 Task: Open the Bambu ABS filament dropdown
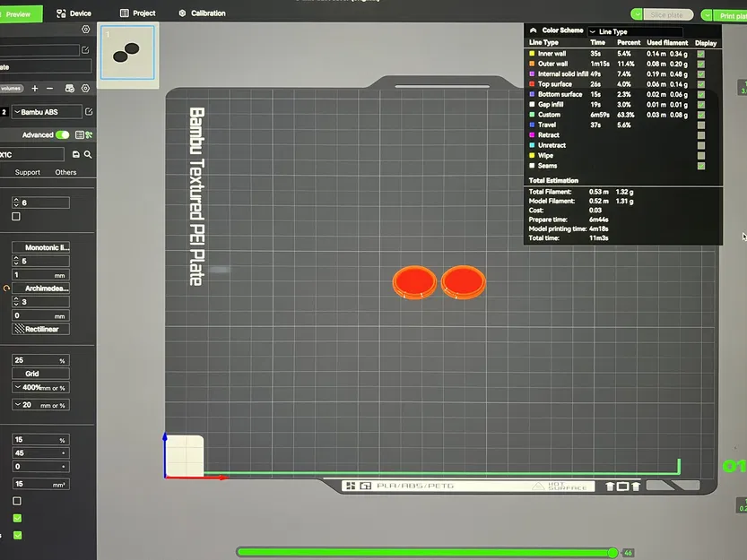tap(47, 112)
